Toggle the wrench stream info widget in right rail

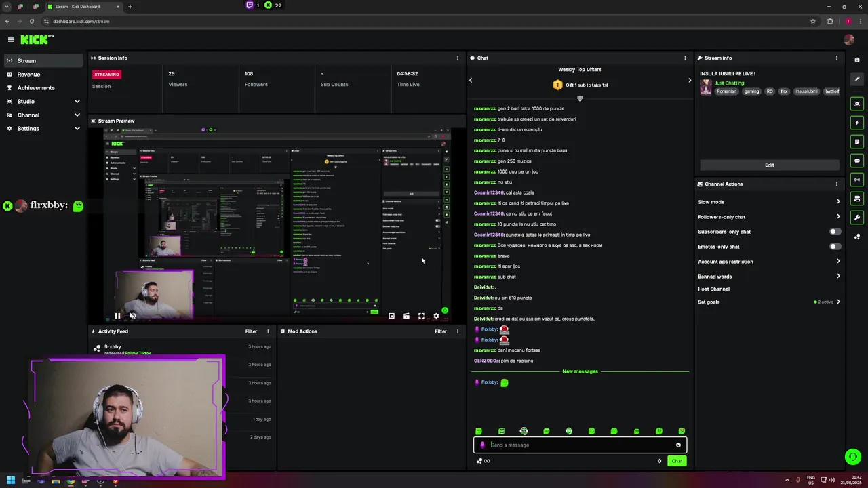pos(857,218)
